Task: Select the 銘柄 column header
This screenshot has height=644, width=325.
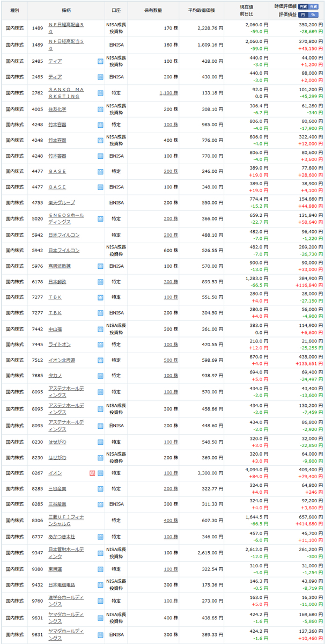Action: (x=67, y=10)
